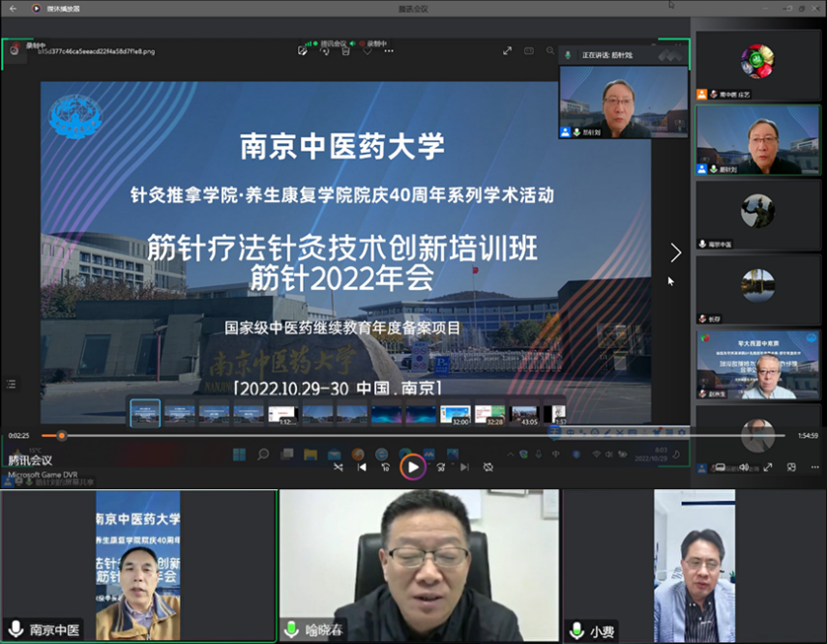
Task: Click the 中 input method indicator
Action: [555, 454]
